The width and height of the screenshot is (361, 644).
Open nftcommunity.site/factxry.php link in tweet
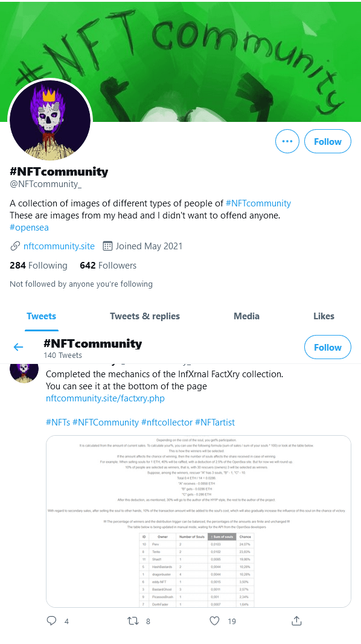105,398
